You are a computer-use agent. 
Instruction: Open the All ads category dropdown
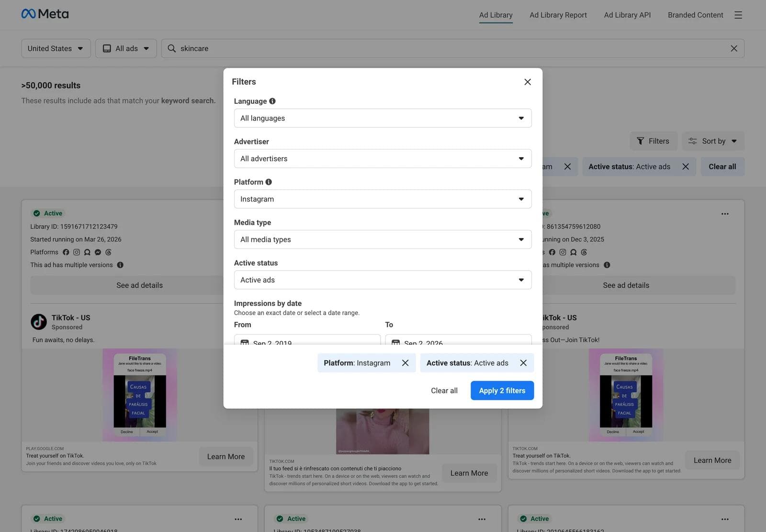[x=126, y=48]
